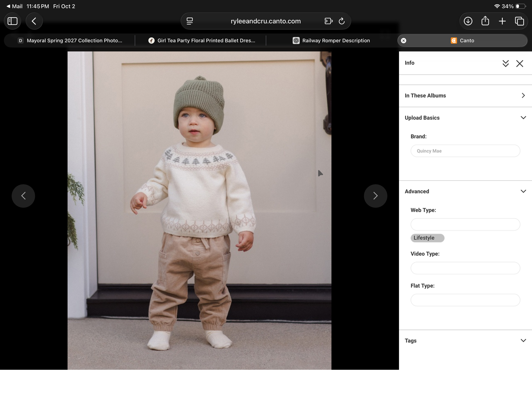Switch to Railway Romper Description tab
This screenshot has height=399, width=532.
(x=331, y=40)
